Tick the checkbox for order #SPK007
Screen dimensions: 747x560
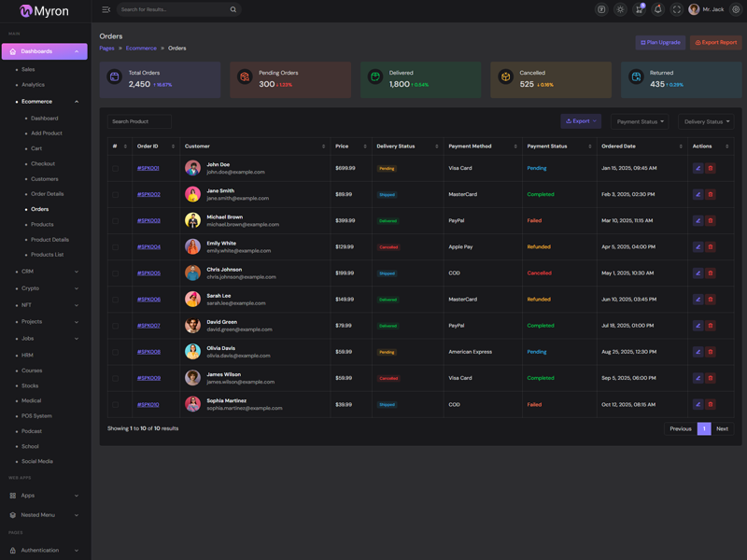(116, 326)
